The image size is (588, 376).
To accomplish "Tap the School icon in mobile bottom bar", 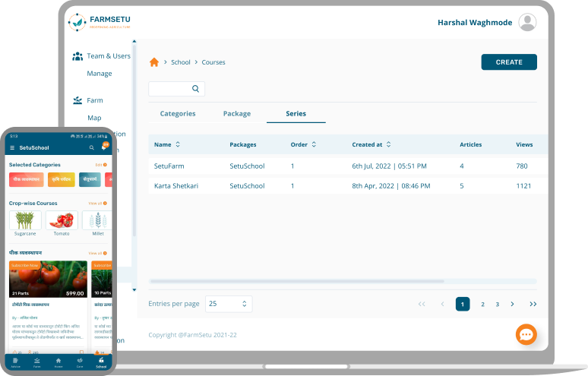I will pos(101,362).
